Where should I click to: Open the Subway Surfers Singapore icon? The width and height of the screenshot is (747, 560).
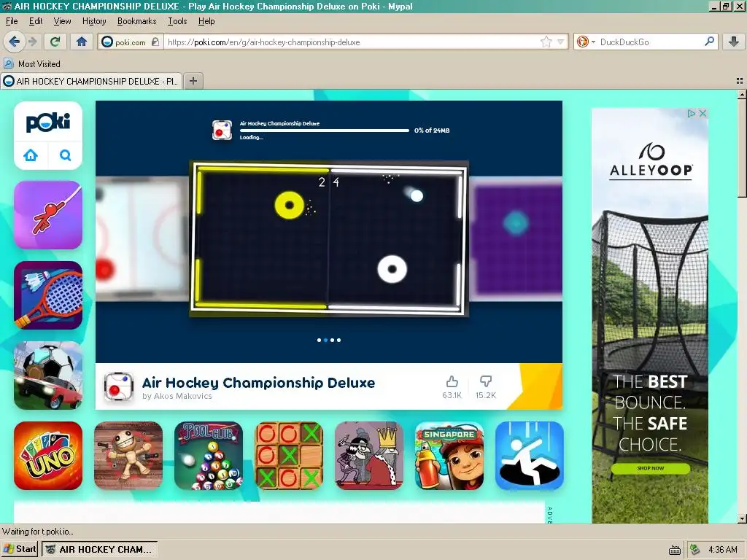449,456
